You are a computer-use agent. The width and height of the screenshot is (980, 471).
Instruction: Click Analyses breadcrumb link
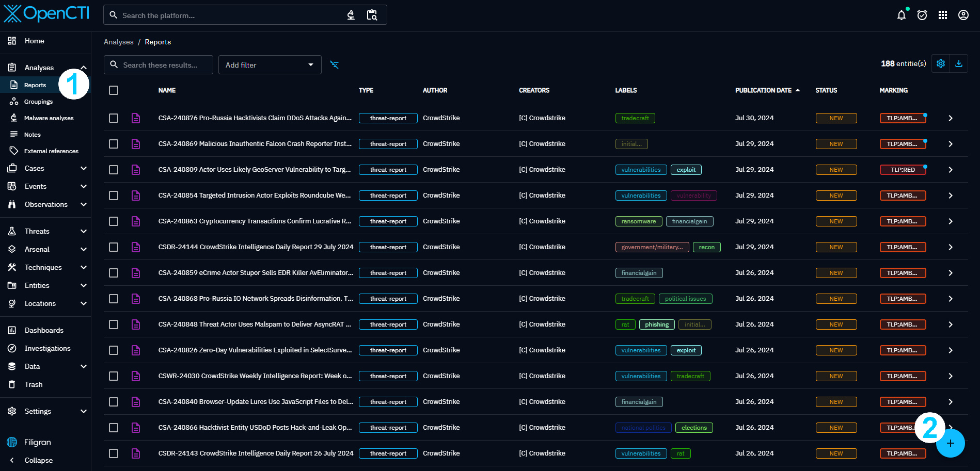(x=118, y=42)
